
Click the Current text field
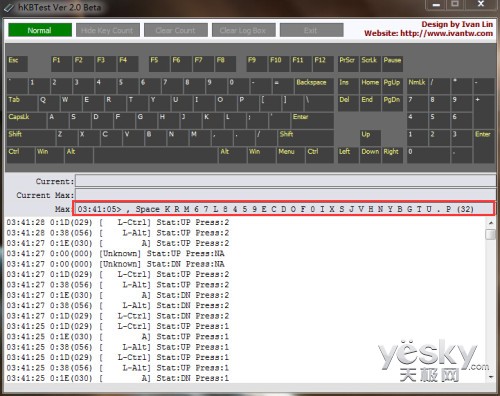coord(285,181)
